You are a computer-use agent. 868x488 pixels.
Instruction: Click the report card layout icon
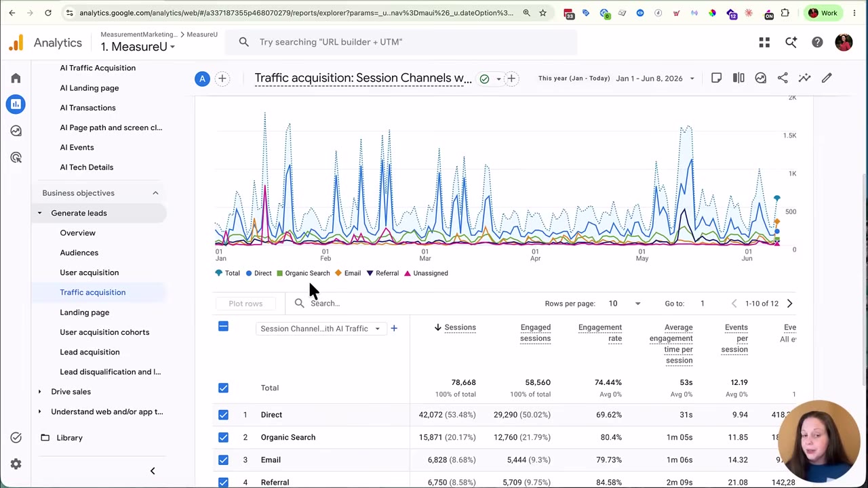coord(716,78)
